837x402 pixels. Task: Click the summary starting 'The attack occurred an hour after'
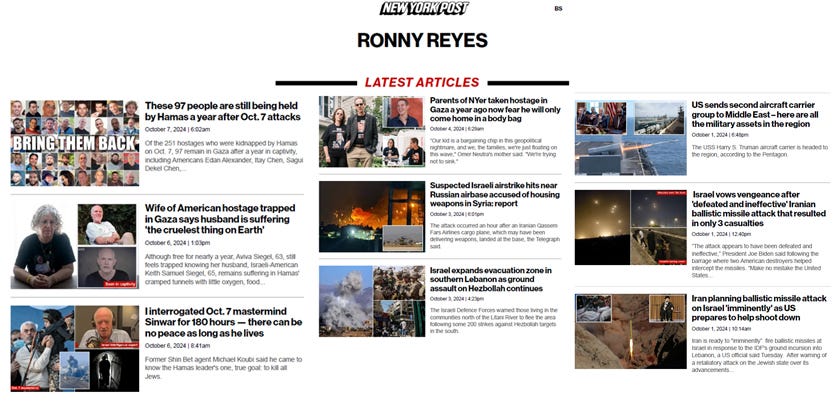(495, 236)
